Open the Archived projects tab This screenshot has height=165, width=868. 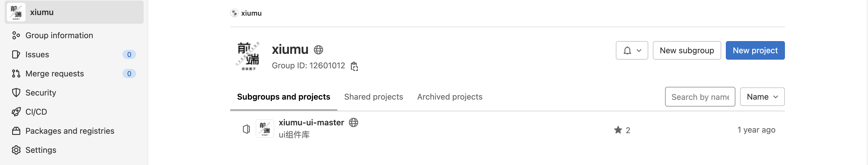450,97
